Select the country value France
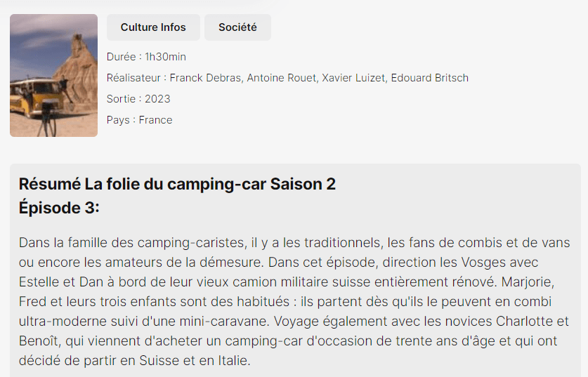The height and width of the screenshot is (377, 588). 155,120
